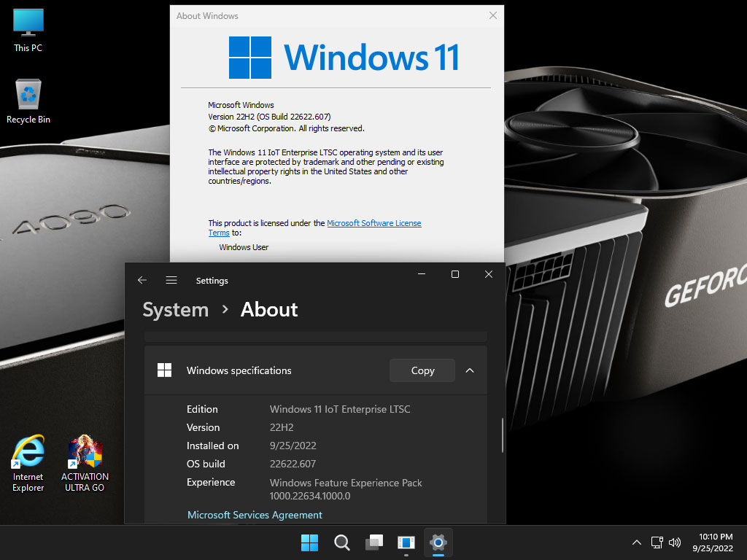Copy the Windows specifications
The image size is (747, 560).
(x=422, y=370)
